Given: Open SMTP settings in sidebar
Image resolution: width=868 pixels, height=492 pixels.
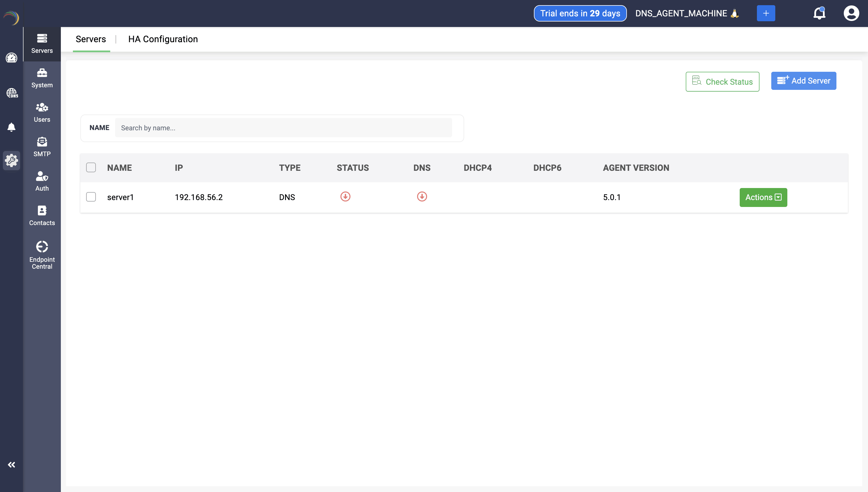Looking at the screenshot, I should 42,147.
